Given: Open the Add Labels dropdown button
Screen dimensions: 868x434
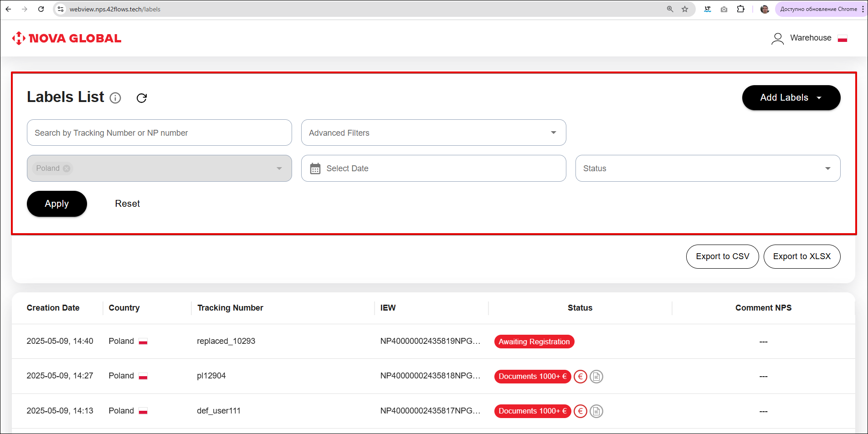Looking at the screenshot, I should 791,98.
